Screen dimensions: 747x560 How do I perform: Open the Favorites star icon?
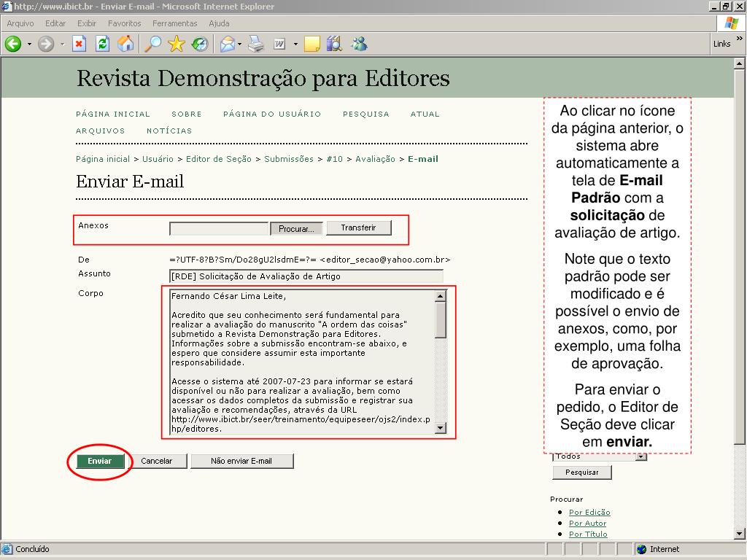click(x=177, y=44)
